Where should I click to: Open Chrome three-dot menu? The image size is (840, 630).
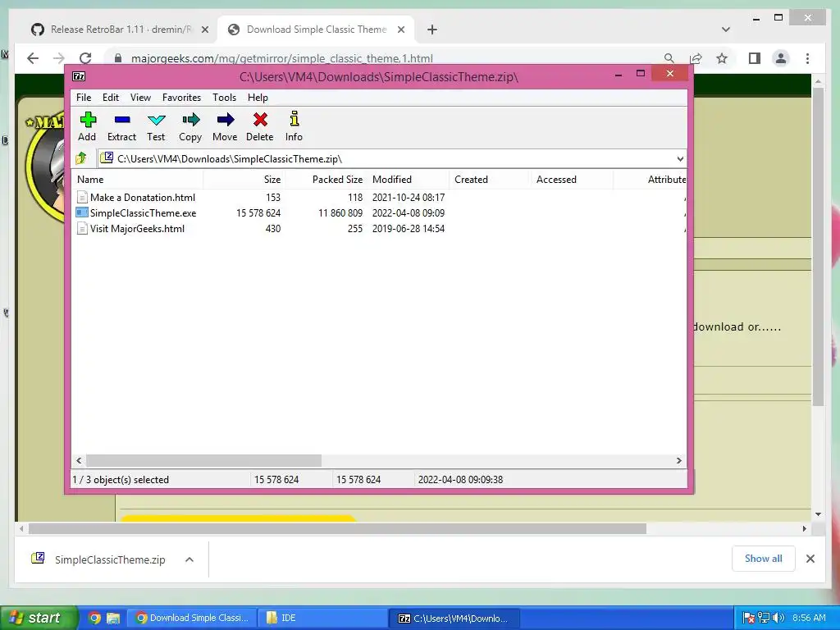(807, 58)
